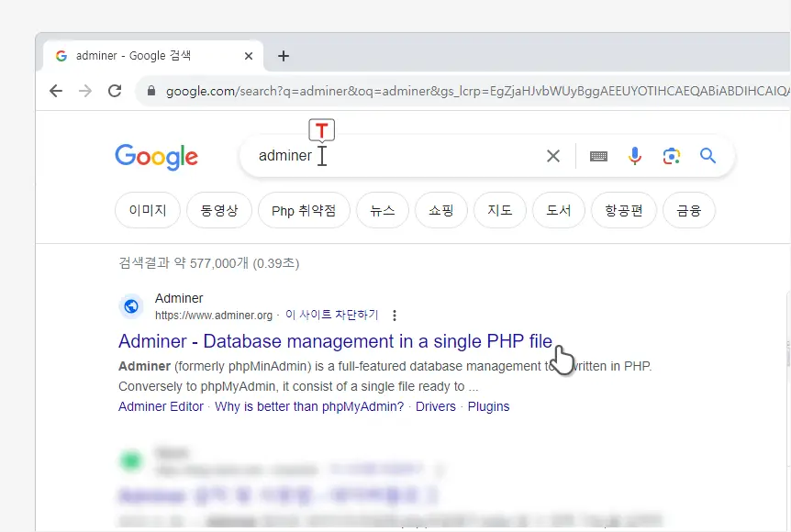The width and height of the screenshot is (791, 532).
Task: Click the result count text 577,000개
Action: [x=219, y=263]
